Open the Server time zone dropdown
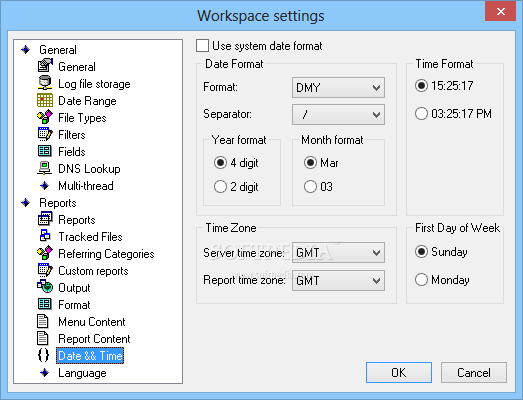Screen dimensions: 523x400 tap(338, 253)
